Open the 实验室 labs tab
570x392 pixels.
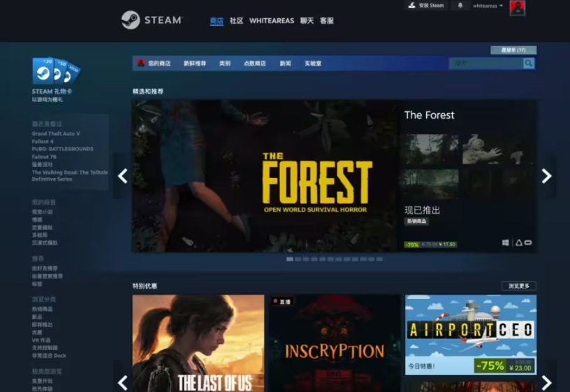click(313, 64)
